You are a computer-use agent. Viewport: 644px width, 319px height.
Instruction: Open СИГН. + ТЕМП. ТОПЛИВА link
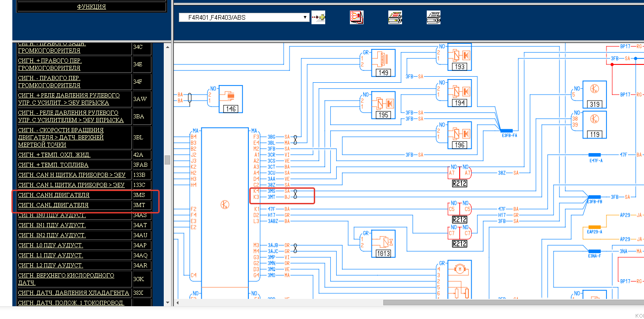[x=53, y=165]
